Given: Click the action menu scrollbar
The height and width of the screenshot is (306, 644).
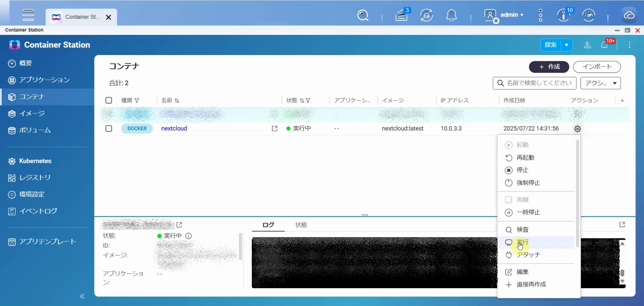Looking at the screenshot, I should click(x=577, y=194).
